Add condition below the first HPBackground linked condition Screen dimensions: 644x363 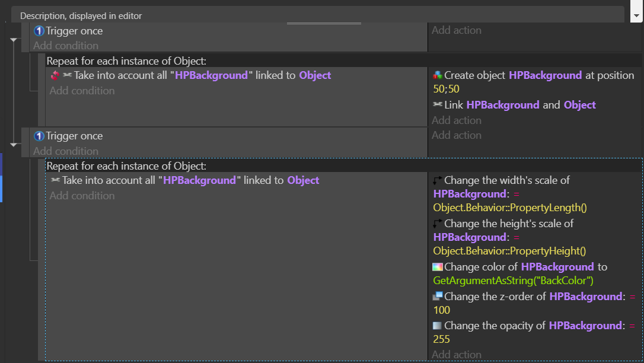point(82,91)
